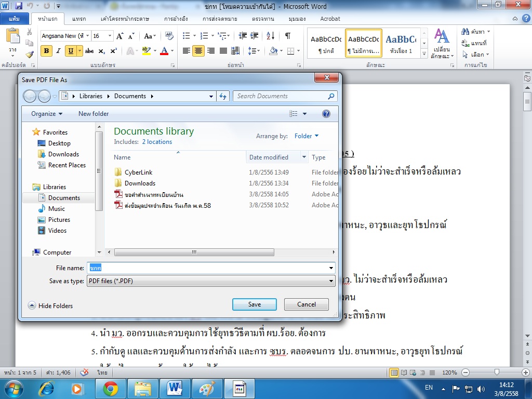Screen dimensions: 532x399
Task: Click the Cancel button in dialog
Action: [307, 304]
